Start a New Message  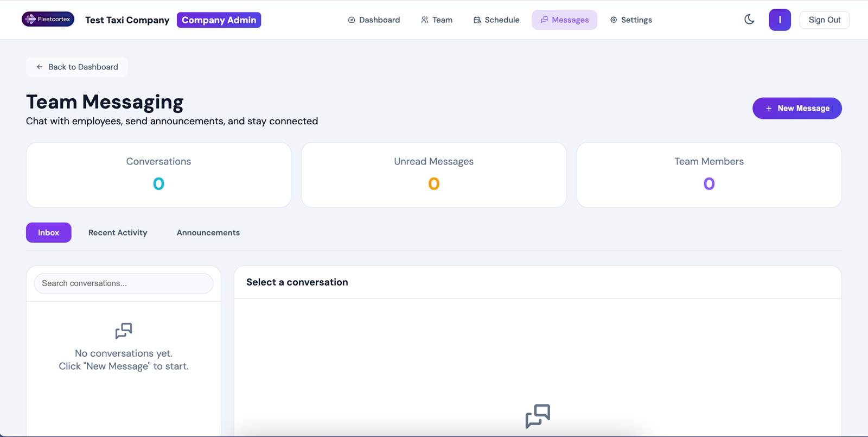[797, 108]
